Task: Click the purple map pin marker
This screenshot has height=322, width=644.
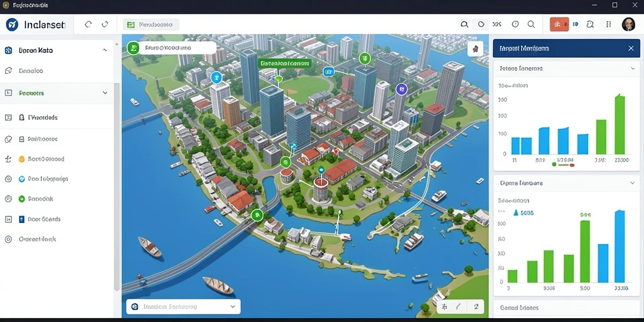Action: click(401, 88)
